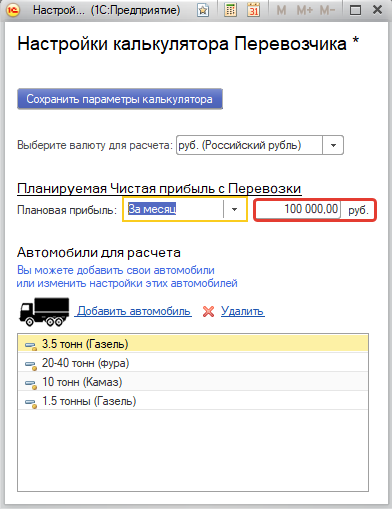Select the 20-40 тонн (фура) row
Image resolution: width=392 pixels, height=509 pixels.
point(193,363)
